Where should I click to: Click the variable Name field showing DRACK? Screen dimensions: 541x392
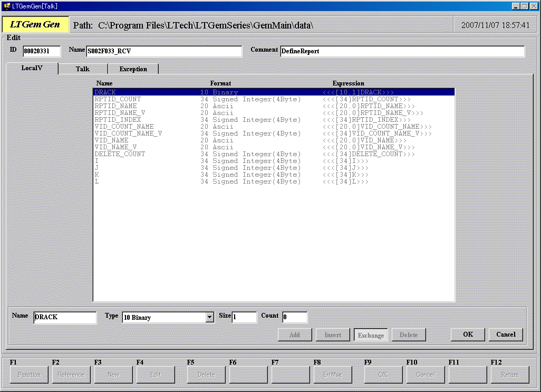coord(65,318)
